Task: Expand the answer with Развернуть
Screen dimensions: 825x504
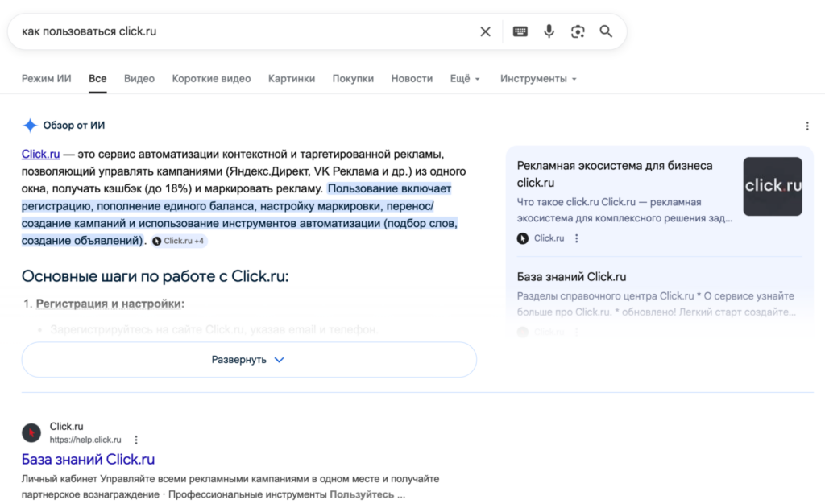Action: pos(248,360)
